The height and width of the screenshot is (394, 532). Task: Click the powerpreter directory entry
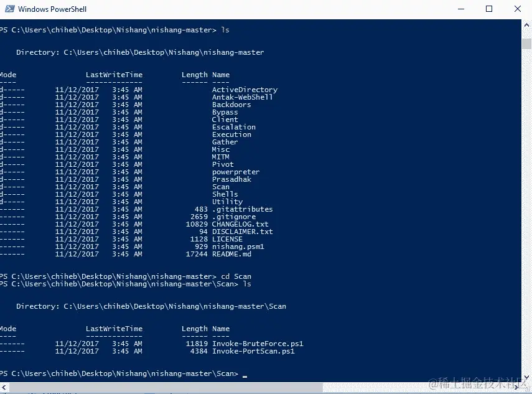[x=236, y=172]
